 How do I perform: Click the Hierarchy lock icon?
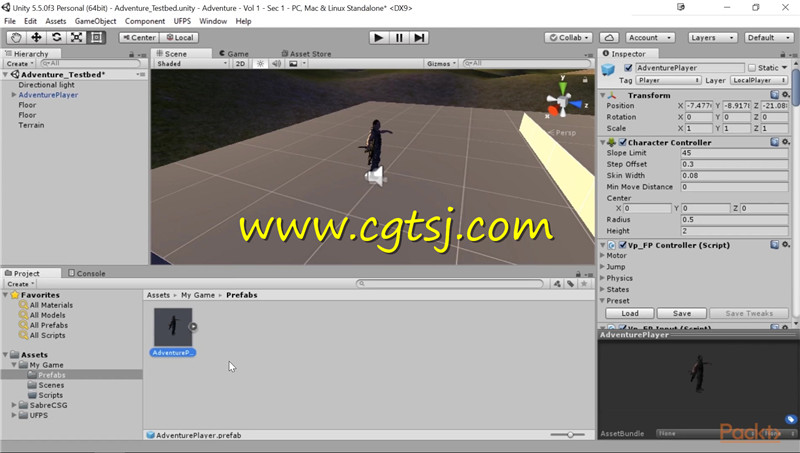pyautogui.click(x=131, y=54)
